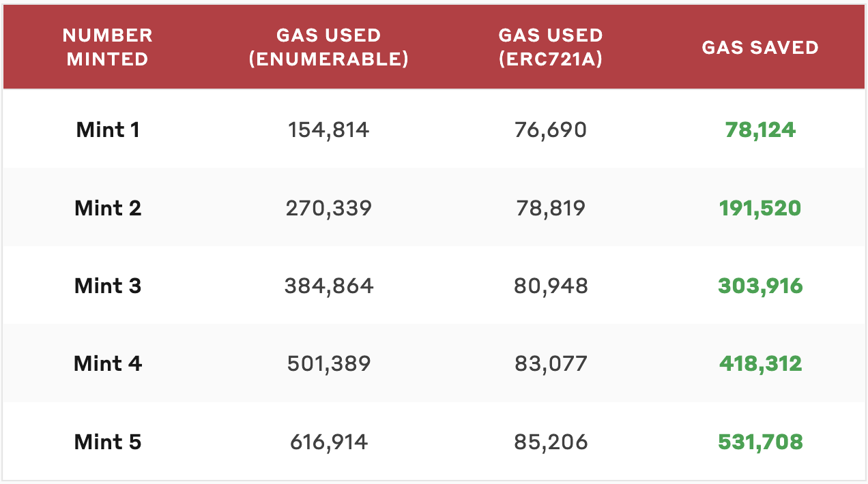Click the 384,864 enumerable gas value
This screenshot has width=868, height=484.
tap(329, 286)
